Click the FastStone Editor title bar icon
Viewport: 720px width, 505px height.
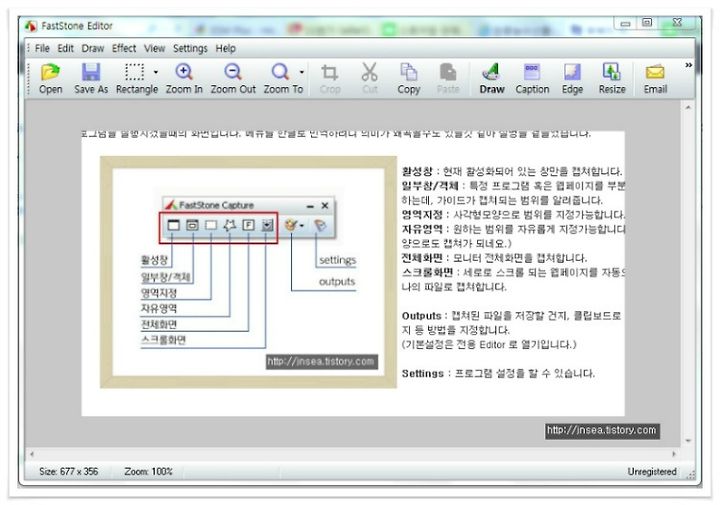pos(31,26)
